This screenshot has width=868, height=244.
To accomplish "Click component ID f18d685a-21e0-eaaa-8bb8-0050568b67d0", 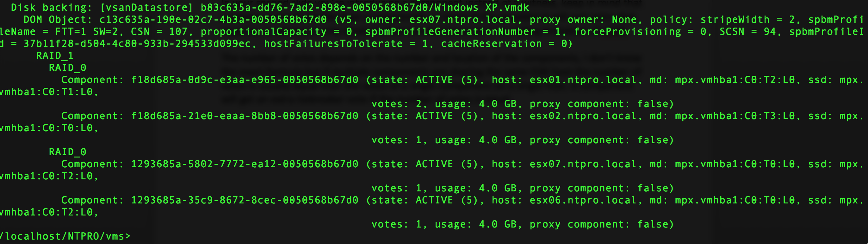I will [245, 116].
